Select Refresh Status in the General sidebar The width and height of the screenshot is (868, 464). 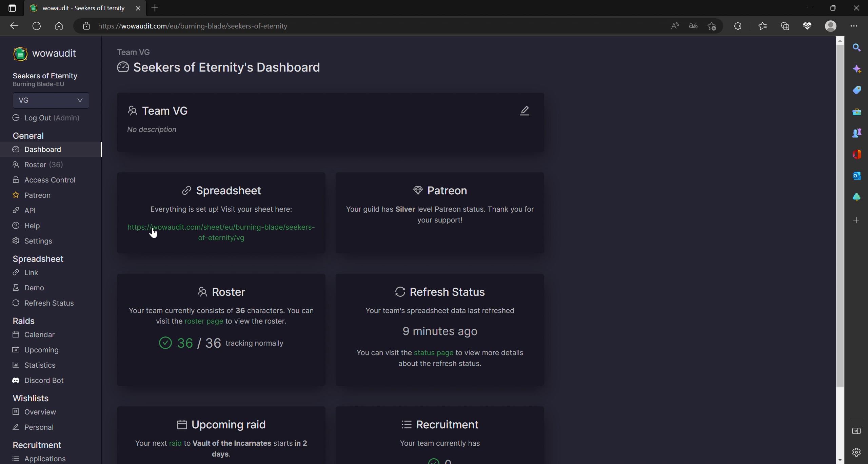click(49, 303)
